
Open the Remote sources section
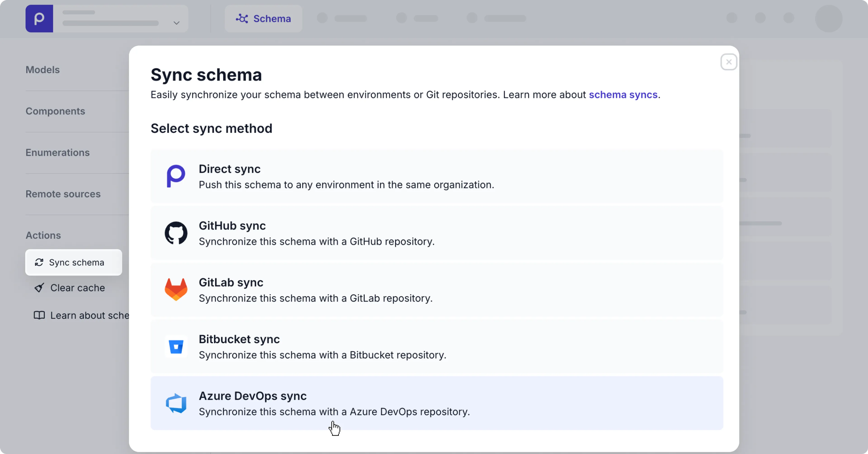pyautogui.click(x=63, y=194)
